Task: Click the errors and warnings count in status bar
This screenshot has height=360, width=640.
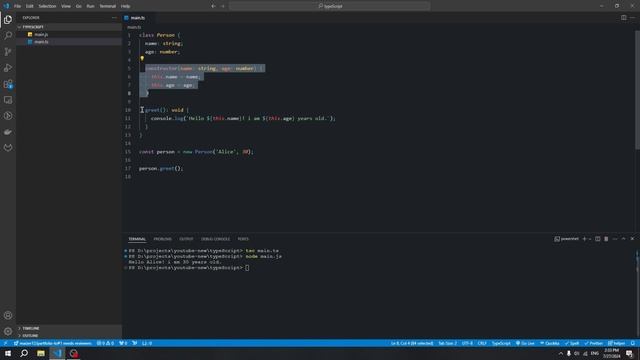Action: pyautogui.click(x=105, y=343)
